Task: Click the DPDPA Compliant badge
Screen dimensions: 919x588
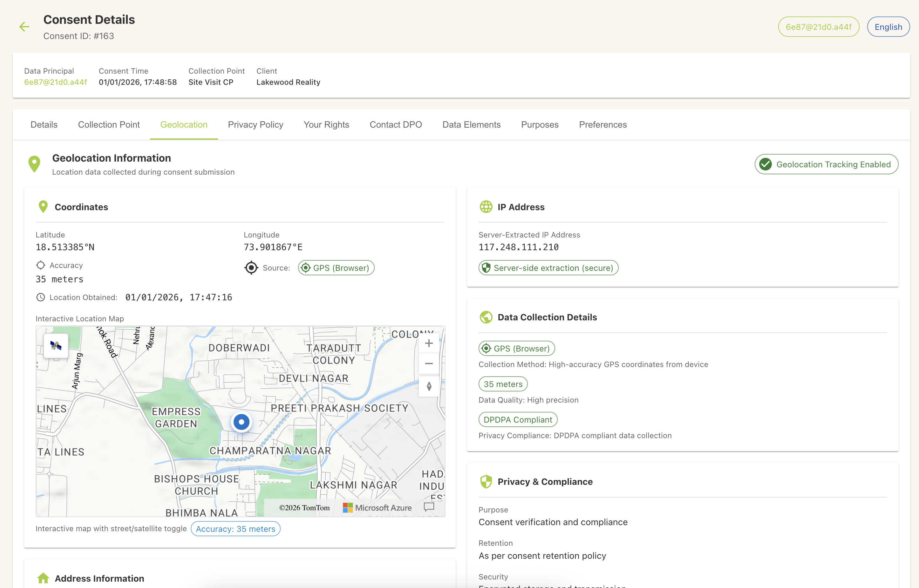Action: pyautogui.click(x=518, y=419)
